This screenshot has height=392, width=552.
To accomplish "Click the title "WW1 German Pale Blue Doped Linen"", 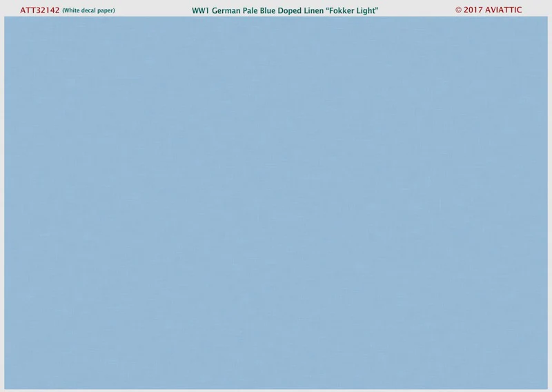I will pos(257,10).
